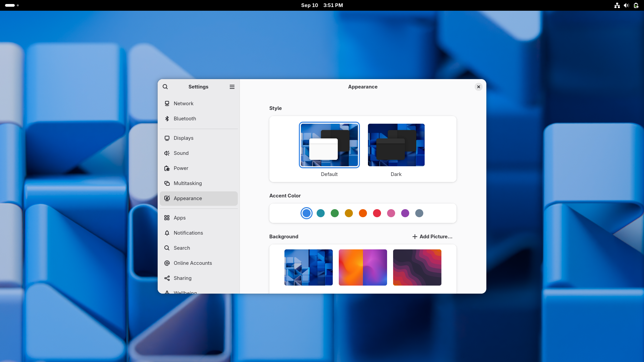The image size is (644, 362).
Task: Open the network status icon in top bar
Action: (617, 5)
